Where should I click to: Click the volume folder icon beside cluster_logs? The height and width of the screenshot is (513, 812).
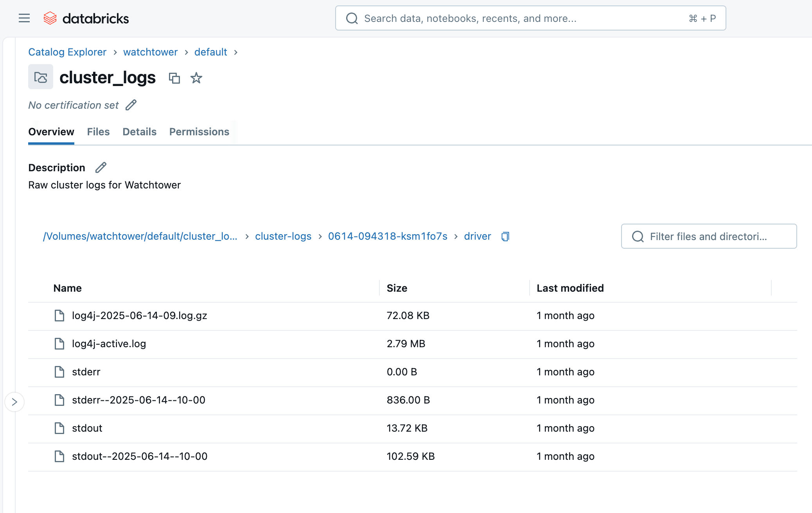point(40,77)
